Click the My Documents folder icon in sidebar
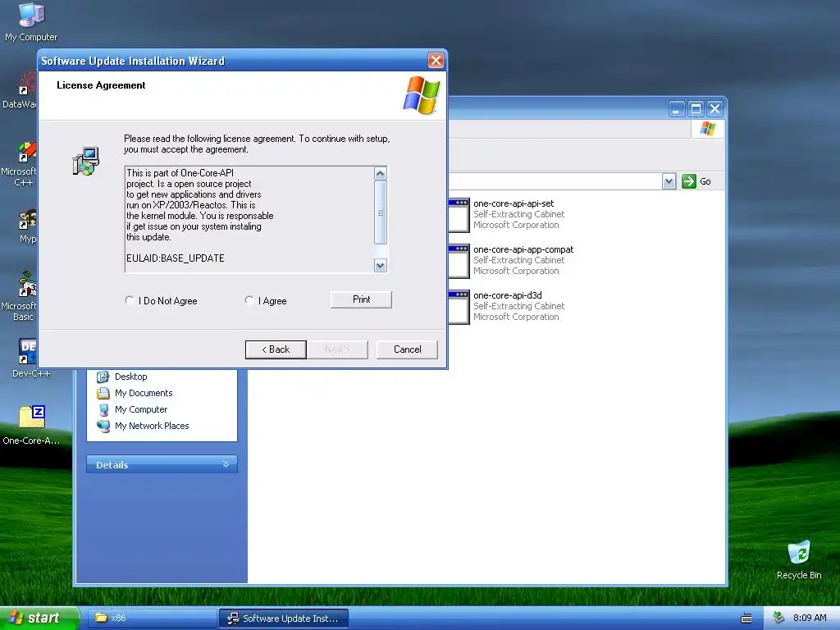This screenshot has height=630, width=840. (x=103, y=393)
